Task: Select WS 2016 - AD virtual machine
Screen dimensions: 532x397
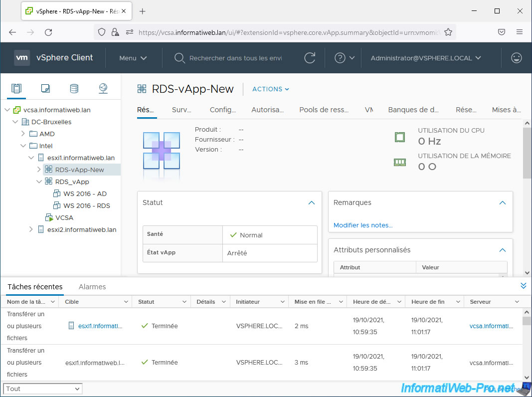Action: [85, 194]
